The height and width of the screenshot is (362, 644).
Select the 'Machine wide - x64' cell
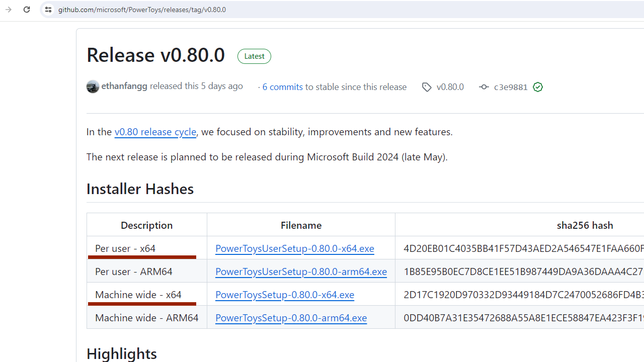[x=147, y=294]
